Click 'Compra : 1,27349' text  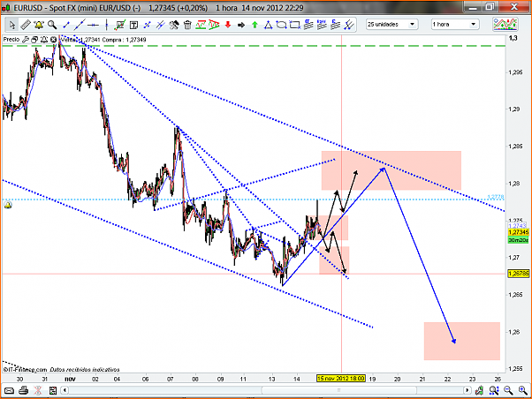coord(125,40)
